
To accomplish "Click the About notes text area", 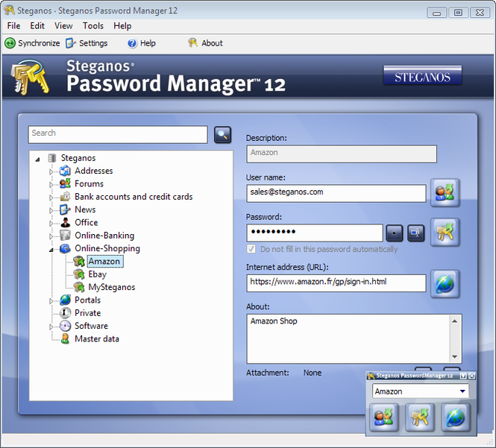I will (x=348, y=338).
